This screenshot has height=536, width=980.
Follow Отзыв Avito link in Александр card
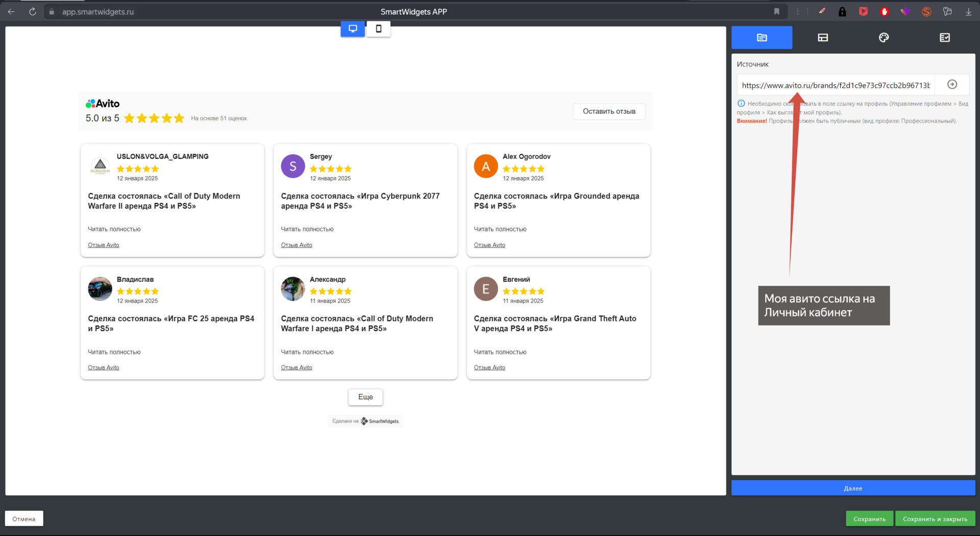pos(297,368)
